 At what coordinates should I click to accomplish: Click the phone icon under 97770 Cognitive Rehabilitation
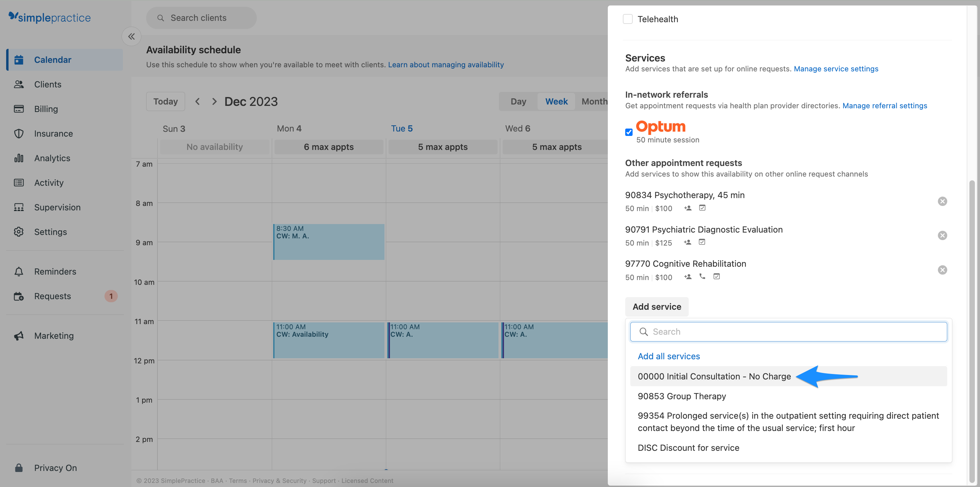[x=702, y=277]
